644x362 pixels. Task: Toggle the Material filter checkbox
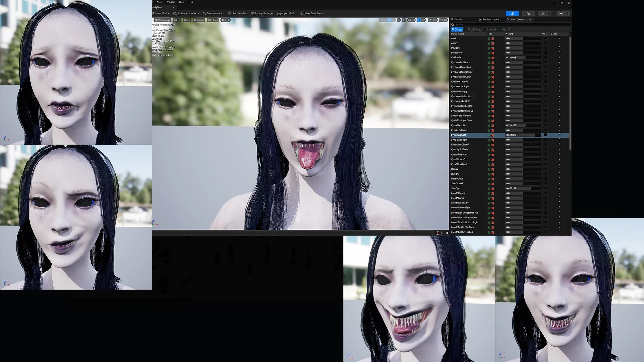[499, 29]
